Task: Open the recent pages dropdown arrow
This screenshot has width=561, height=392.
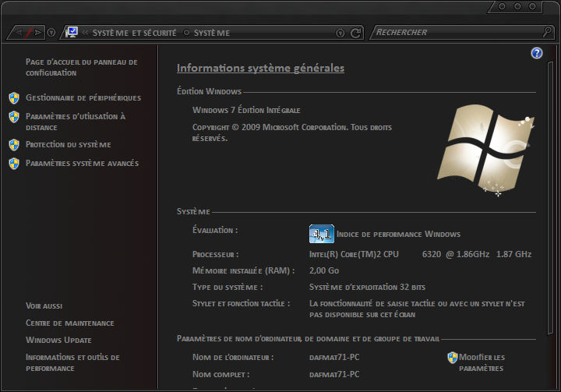Action: [x=51, y=33]
